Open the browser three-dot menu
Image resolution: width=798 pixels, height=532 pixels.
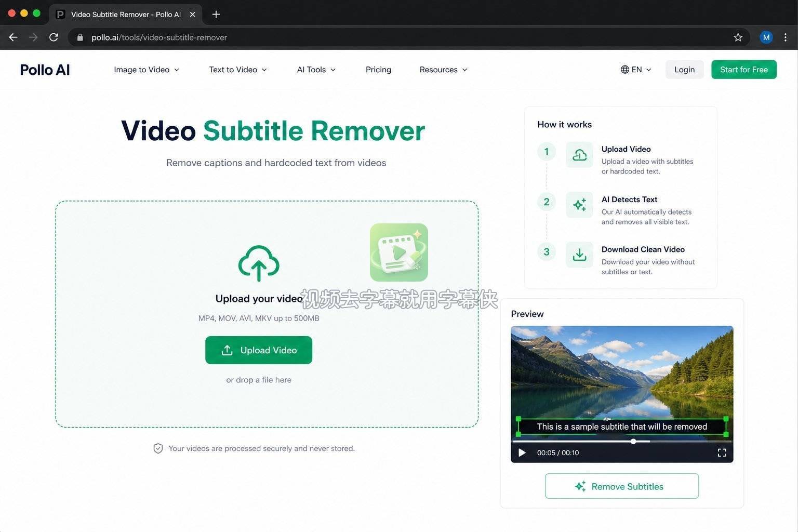coord(786,37)
